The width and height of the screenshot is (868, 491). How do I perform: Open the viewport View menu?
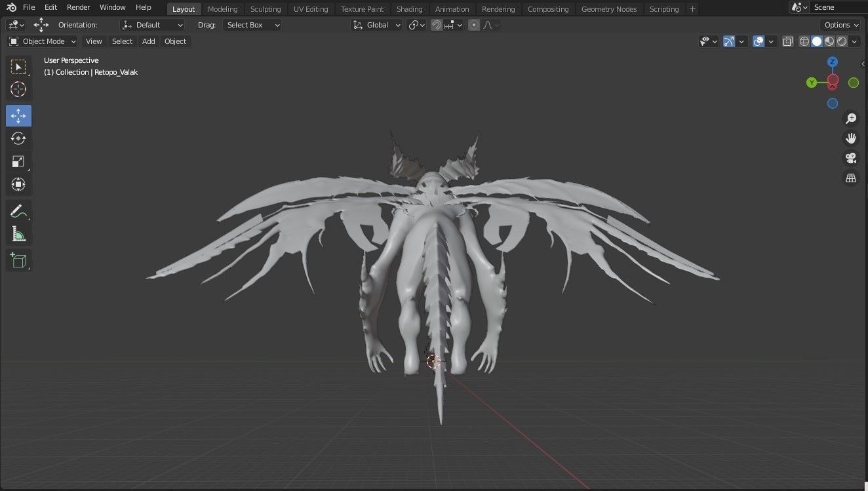pyautogui.click(x=94, y=41)
